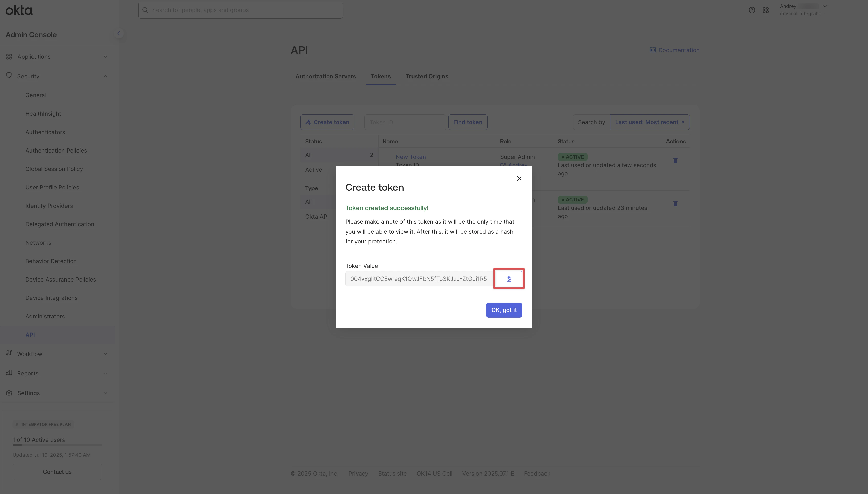Click the Documentation book icon
This screenshot has width=868, height=494.
pos(653,50)
